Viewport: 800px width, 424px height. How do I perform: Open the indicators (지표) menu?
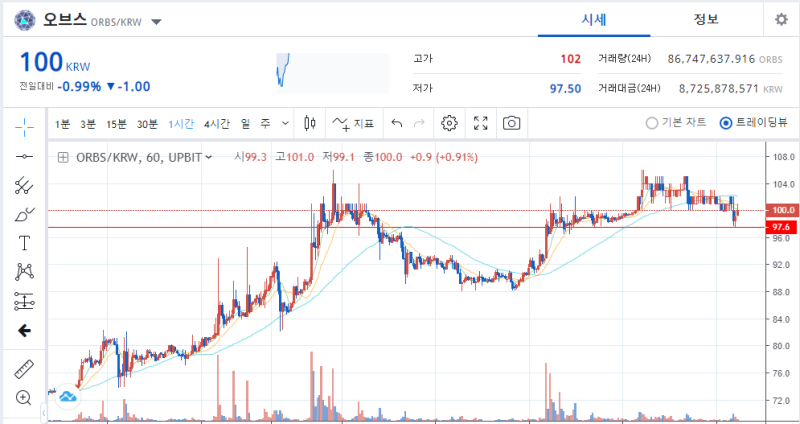(x=353, y=123)
